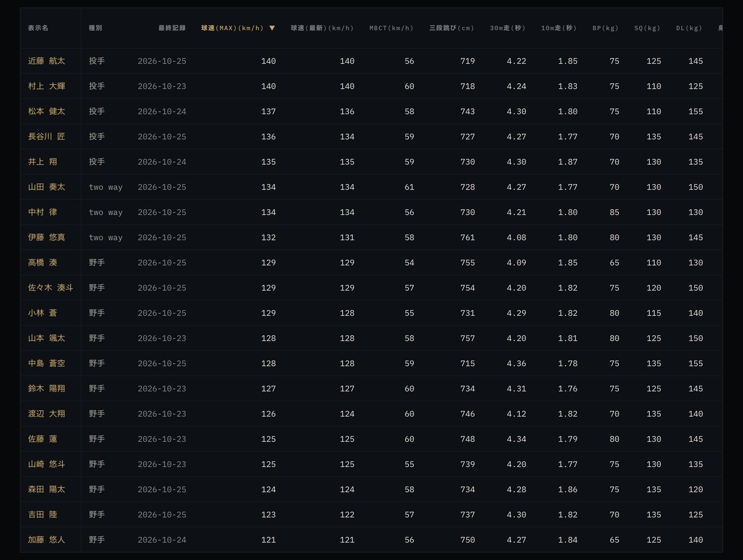This screenshot has width=743, height=560.
Task: Open player 森田 陽太
Action: tap(47, 489)
